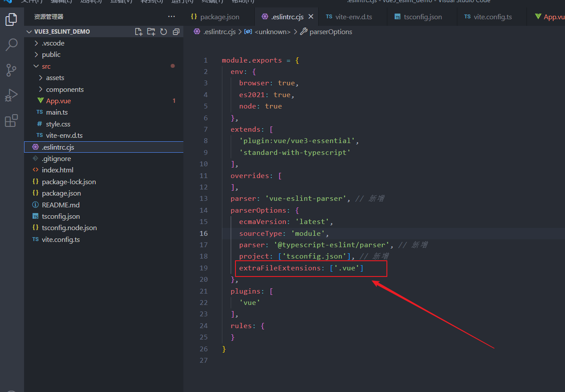Switch to the tsconfig.json tab

pyautogui.click(x=422, y=17)
